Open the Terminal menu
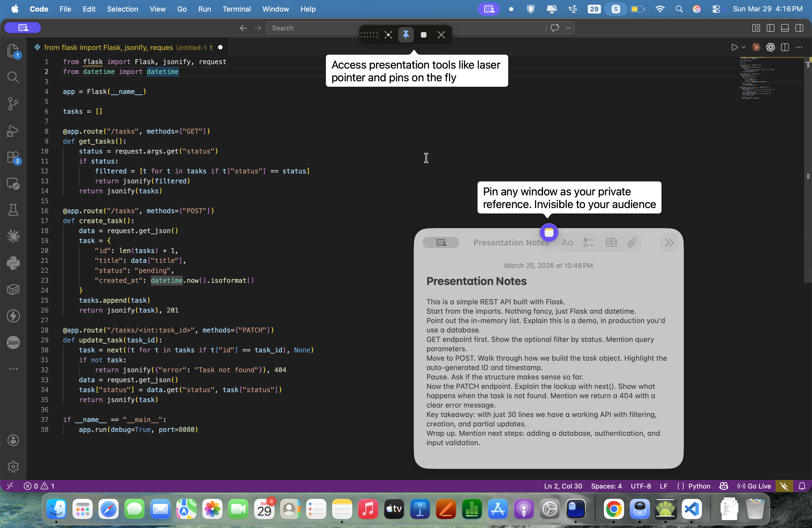812x528 pixels. pyautogui.click(x=236, y=9)
